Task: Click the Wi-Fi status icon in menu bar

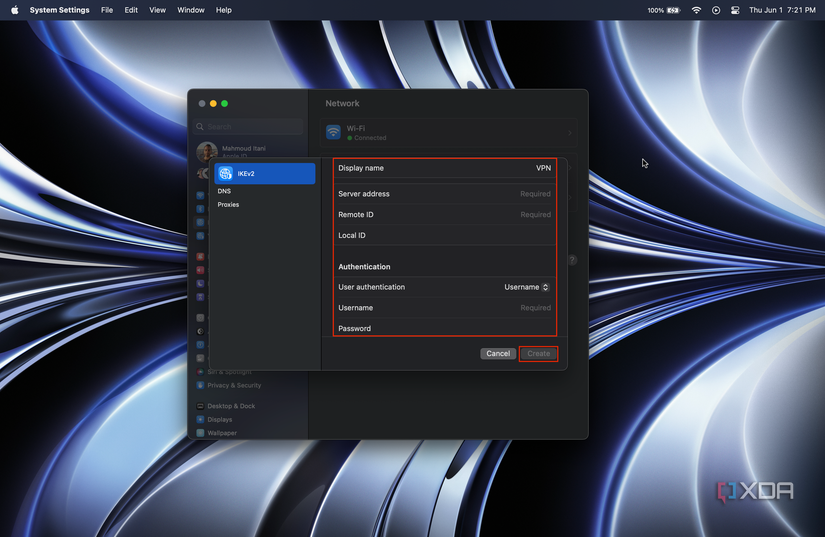Action: click(x=696, y=10)
